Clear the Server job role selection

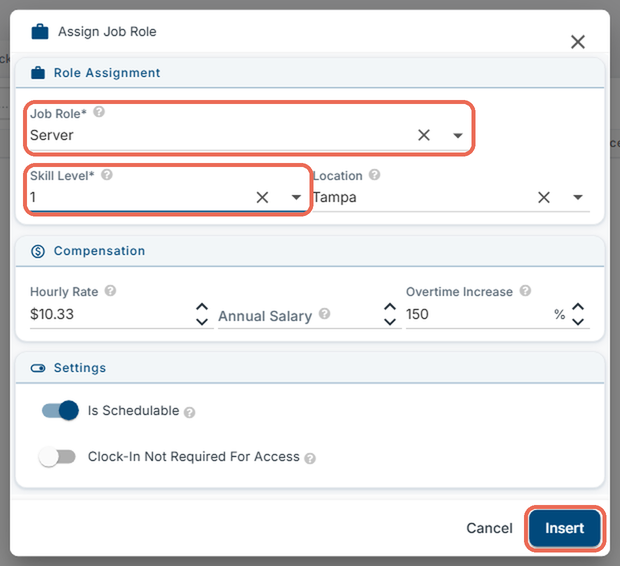coord(423,135)
